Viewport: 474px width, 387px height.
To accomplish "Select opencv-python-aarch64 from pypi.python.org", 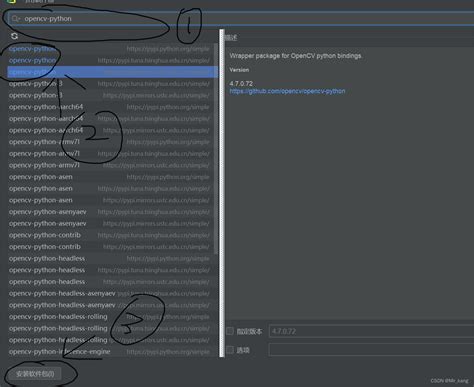I will 112,107.
